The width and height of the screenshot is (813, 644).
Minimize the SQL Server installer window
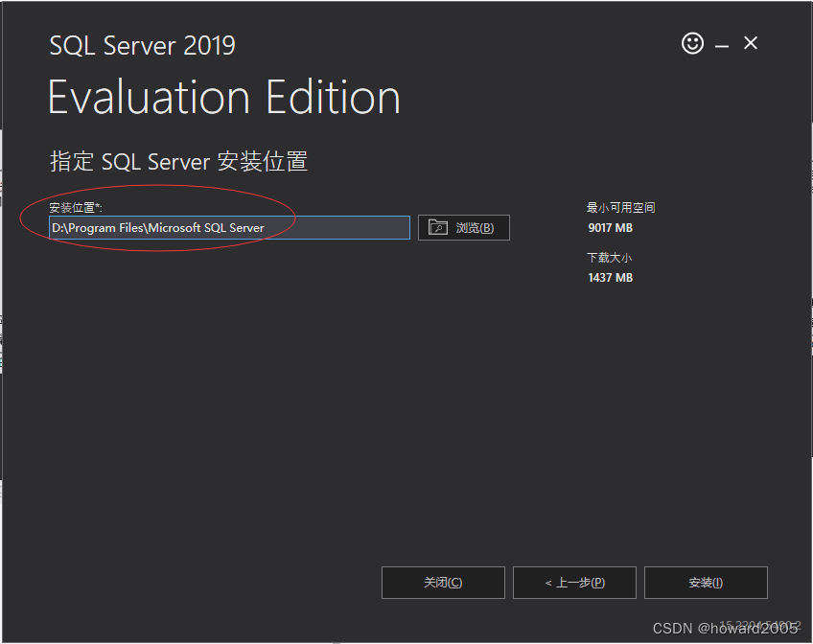click(722, 47)
